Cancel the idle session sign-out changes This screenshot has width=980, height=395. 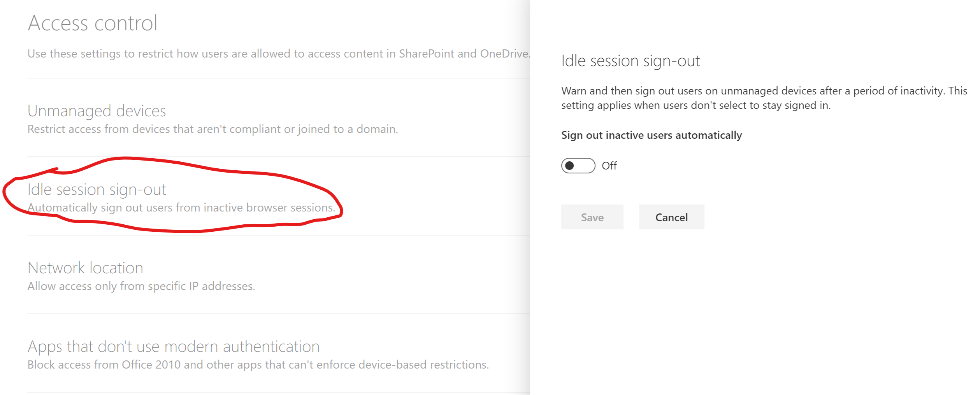[671, 217]
